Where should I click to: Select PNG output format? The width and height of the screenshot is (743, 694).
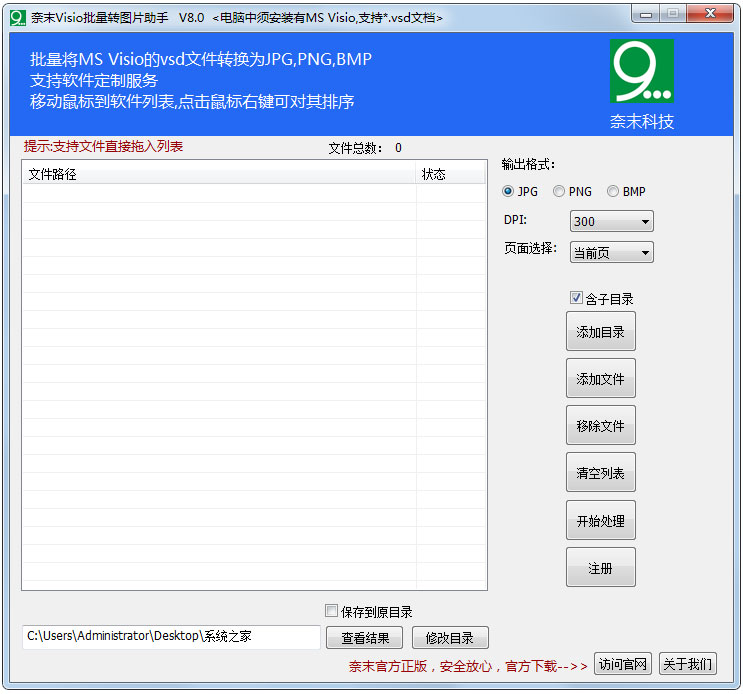click(559, 192)
